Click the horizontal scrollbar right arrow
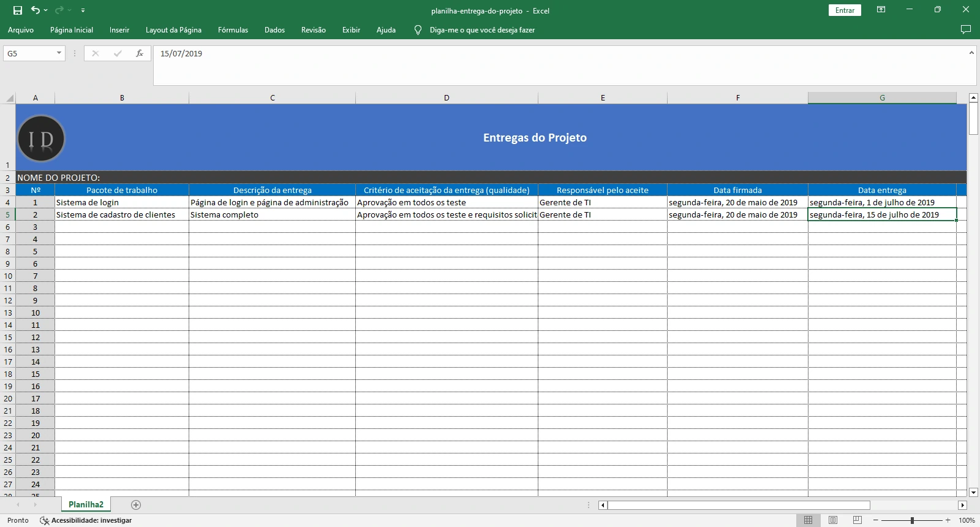 962,505
